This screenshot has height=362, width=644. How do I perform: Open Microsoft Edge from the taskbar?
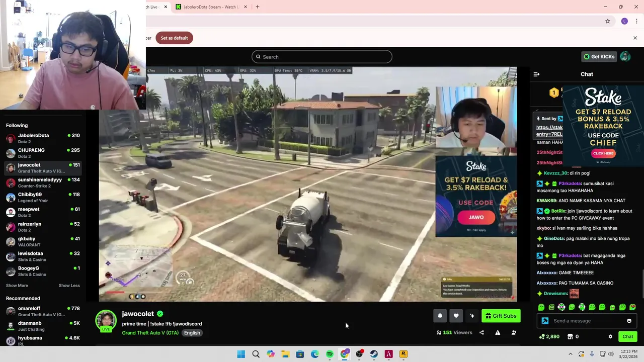click(315, 354)
